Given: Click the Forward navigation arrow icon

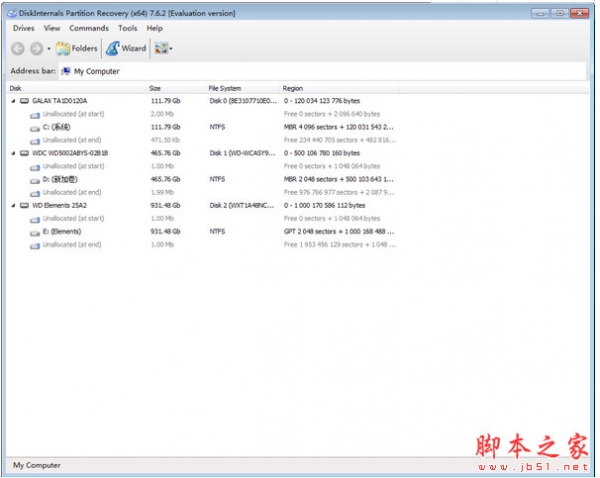Looking at the screenshot, I should (x=37, y=49).
